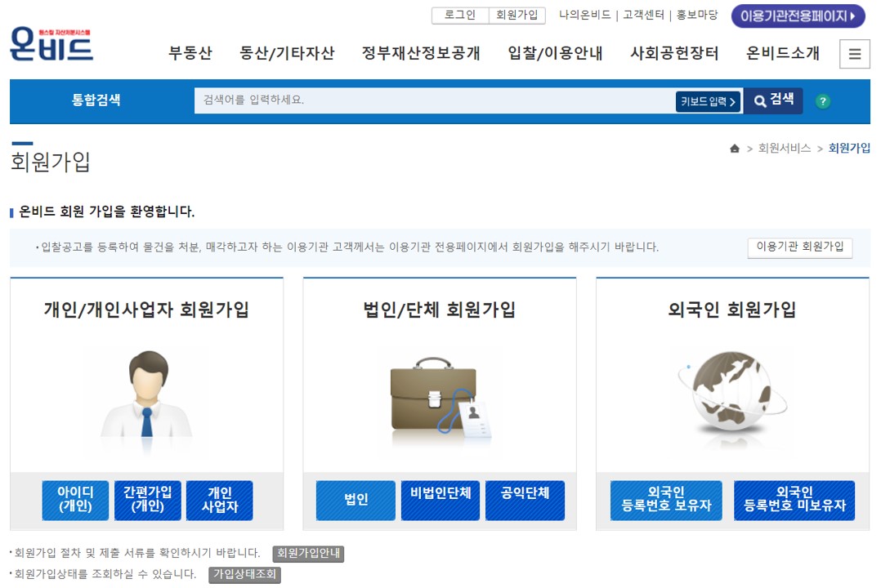This screenshot has height=588, width=881.
Task: Open the on-screen keyboard via 키보드입력
Action: click(x=708, y=101)
